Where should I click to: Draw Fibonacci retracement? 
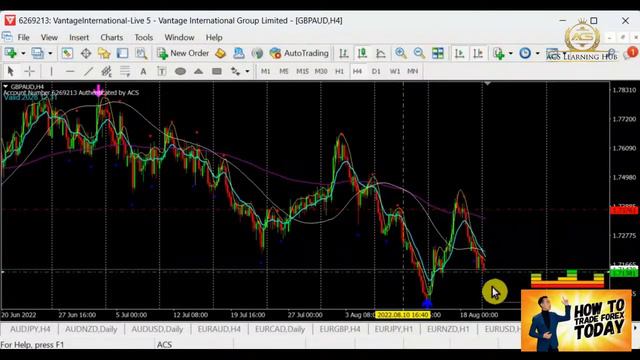tap(125, 71)
